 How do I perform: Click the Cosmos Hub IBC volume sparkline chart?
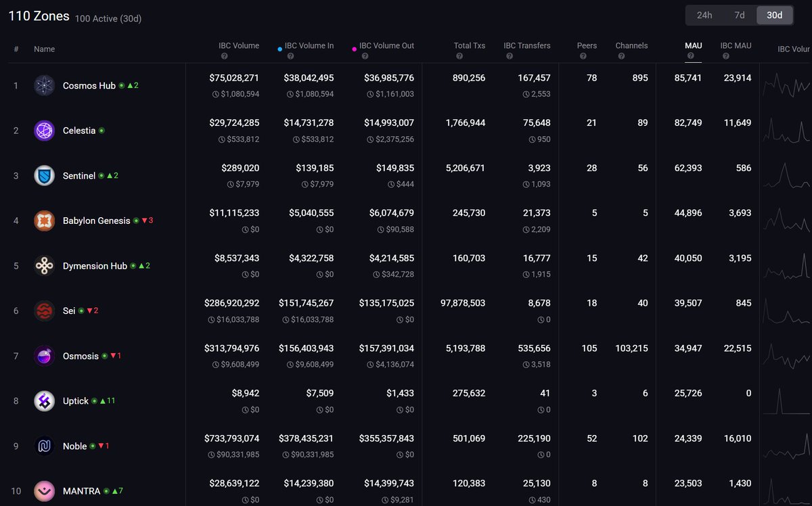tap(786, 85)
